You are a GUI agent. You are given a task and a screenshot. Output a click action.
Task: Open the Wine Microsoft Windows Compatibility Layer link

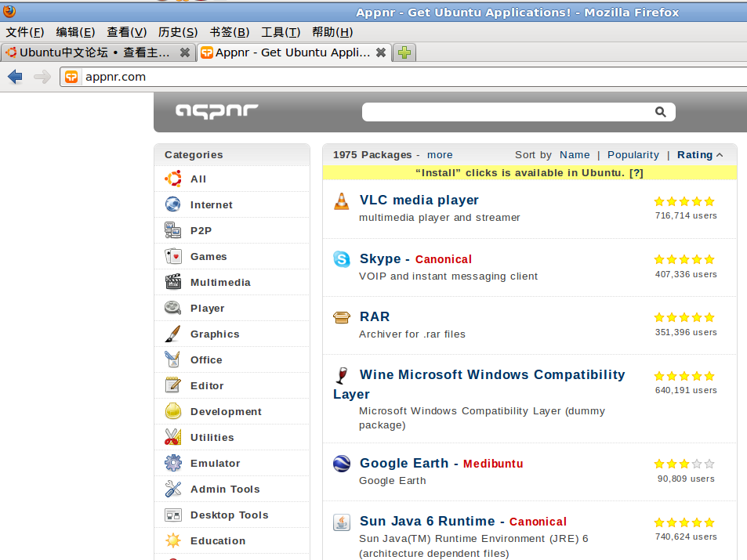[479, 385]
